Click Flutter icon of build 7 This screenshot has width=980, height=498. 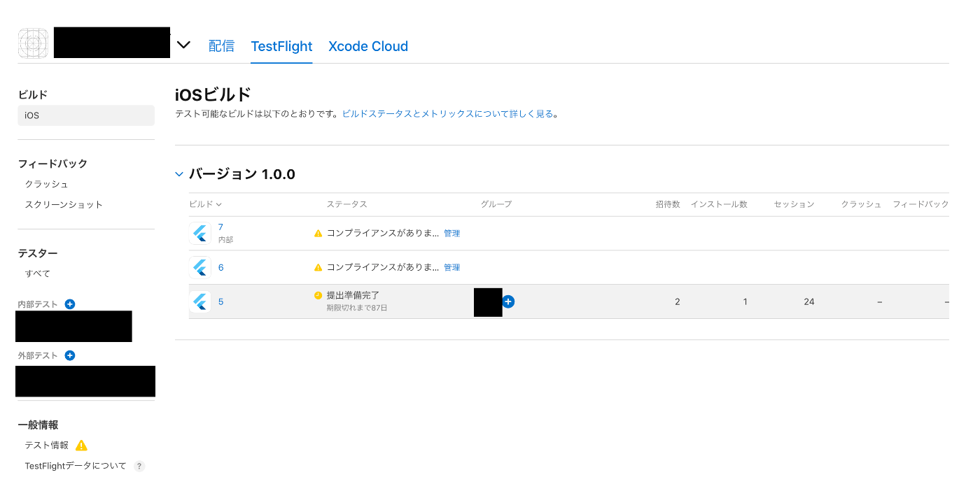click(x=200, y=233)
